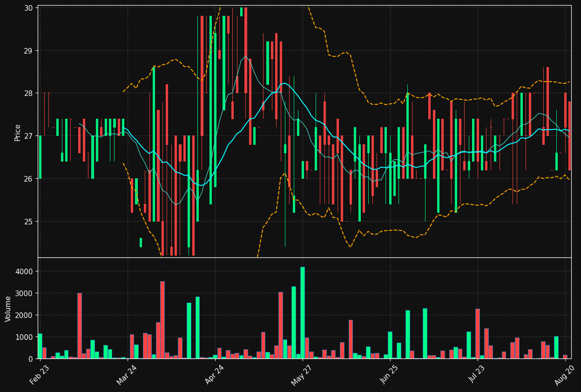Click the 3000 volume axis tick
The image size is (581, 392).
click(25, 293)
